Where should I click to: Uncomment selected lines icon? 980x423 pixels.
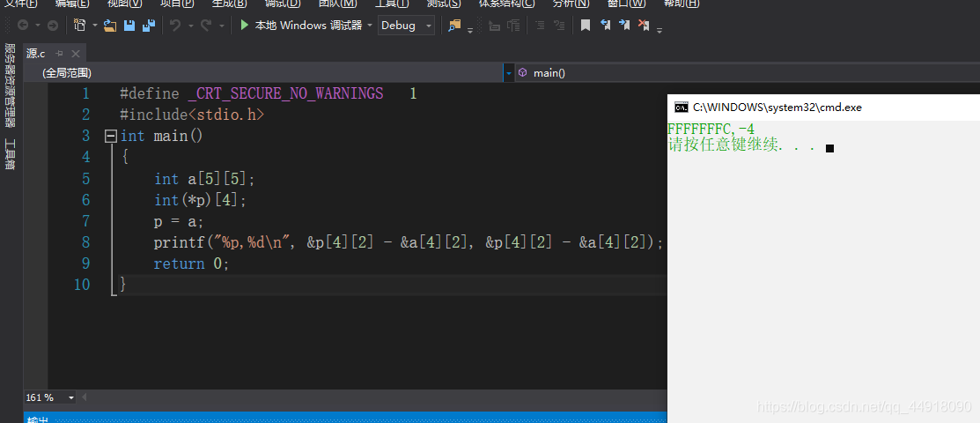[x=559, y=26]
